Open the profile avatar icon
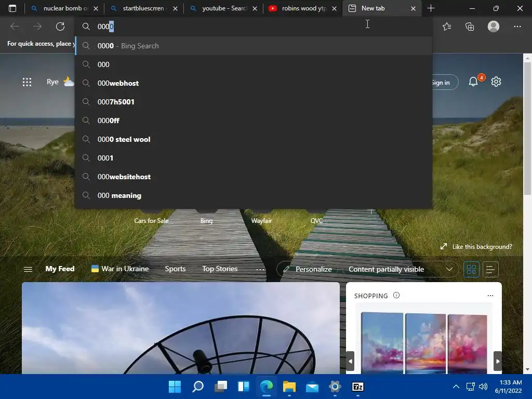532x399 pixels. click(x=494, y=26)
